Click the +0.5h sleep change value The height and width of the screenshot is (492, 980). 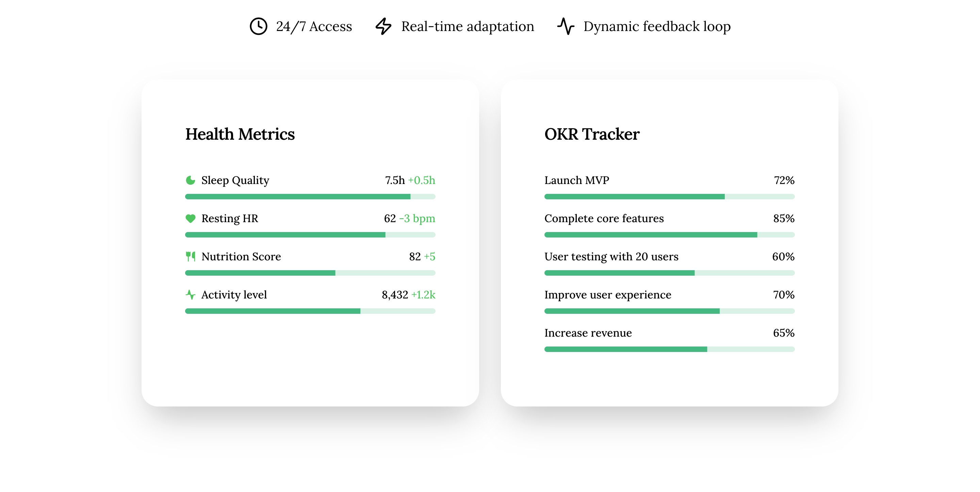pos(421,180)
